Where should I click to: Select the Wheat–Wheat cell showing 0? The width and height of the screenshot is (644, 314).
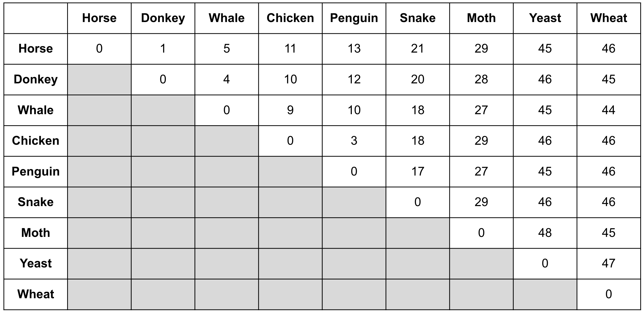(x=609, y=294)
